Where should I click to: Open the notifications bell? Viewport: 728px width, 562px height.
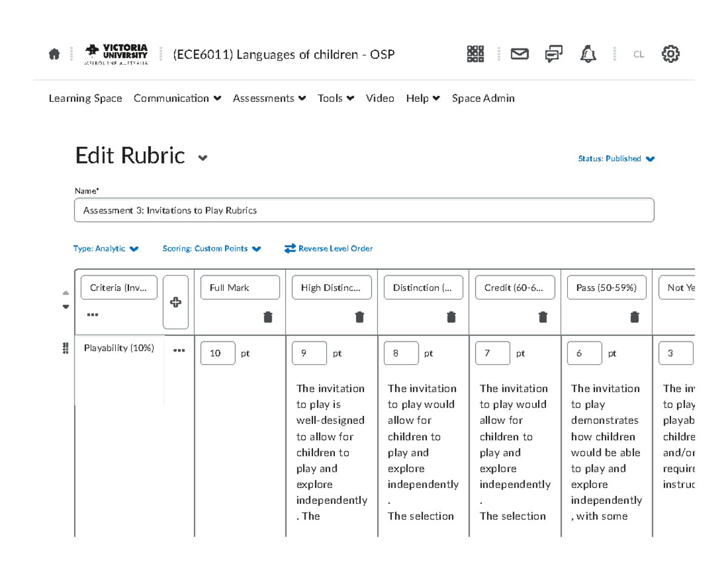pyautogui.click(x=587, y=53)
